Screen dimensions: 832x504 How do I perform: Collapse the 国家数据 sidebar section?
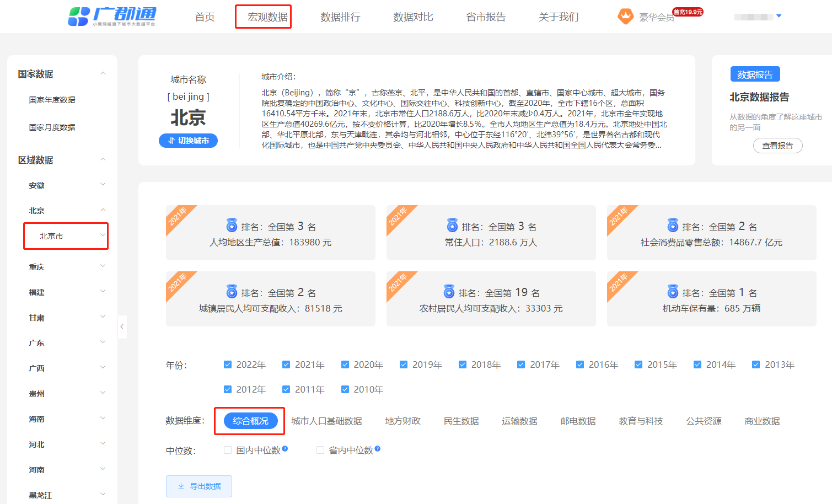[103, 73]
